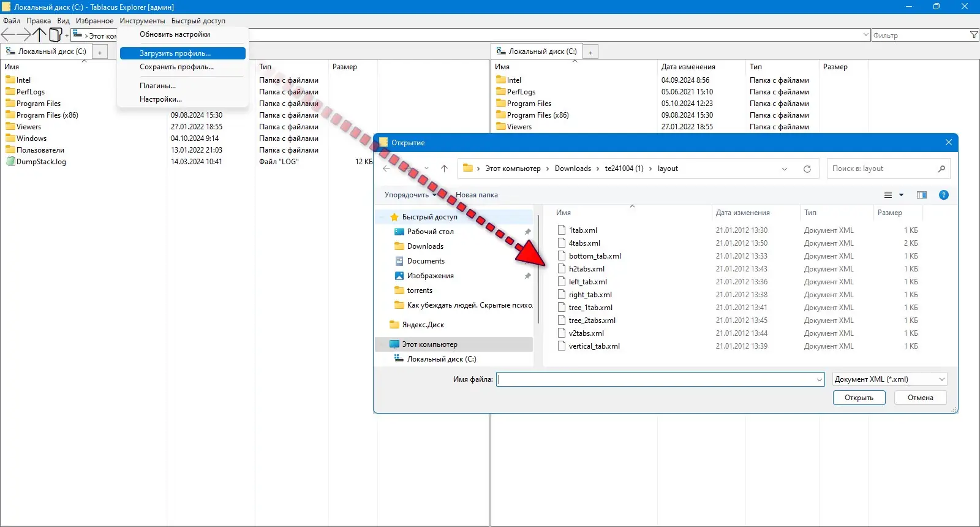
Task: Choose Сохранить профиль menu entry
Action: [x=183, y=67]
